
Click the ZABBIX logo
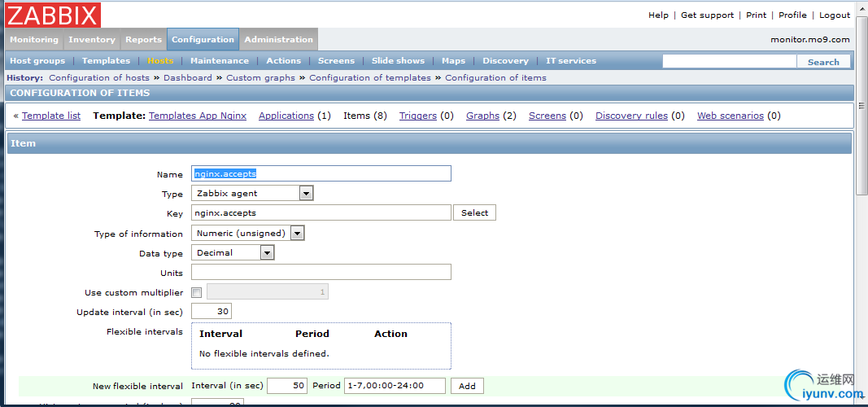[53, 15]
